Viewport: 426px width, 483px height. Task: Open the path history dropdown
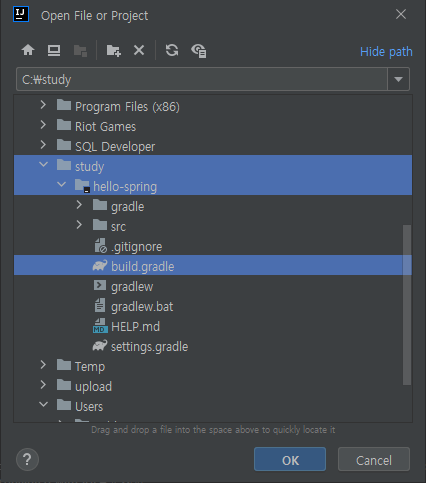(398, 79)
